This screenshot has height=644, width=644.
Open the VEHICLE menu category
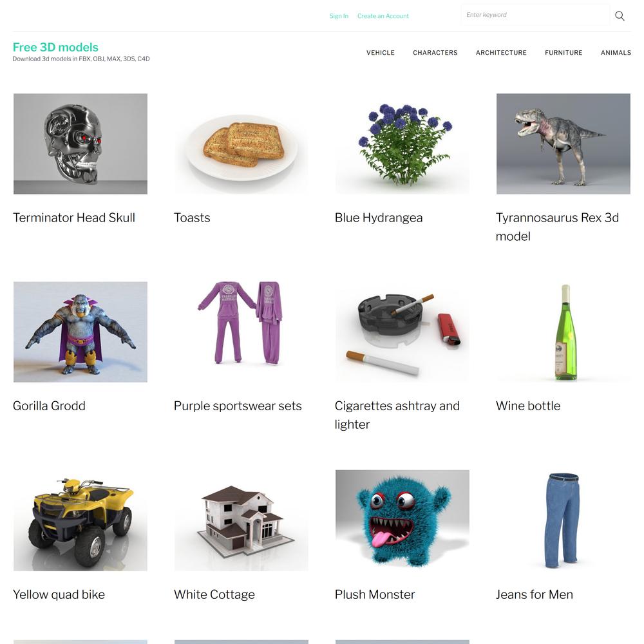point(381,53)
